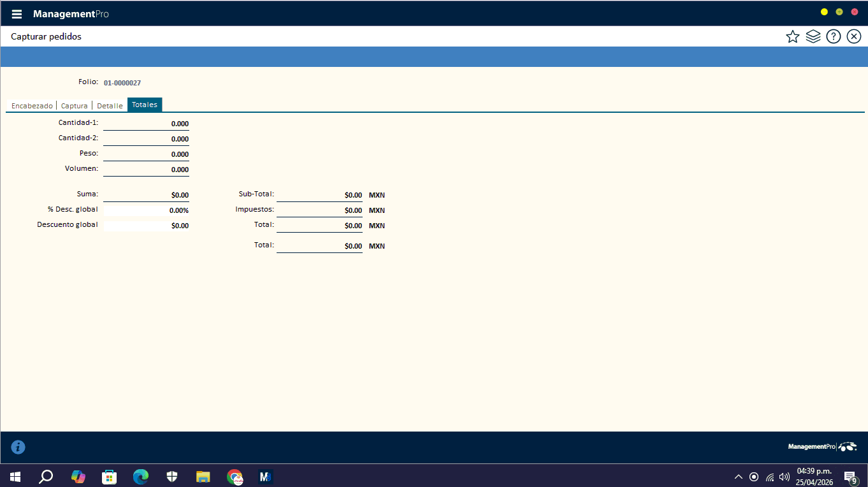868x487 pixels.
Task: Minimize the window with the yellow button
Action: pyautogui.click(x=824, y=12)
